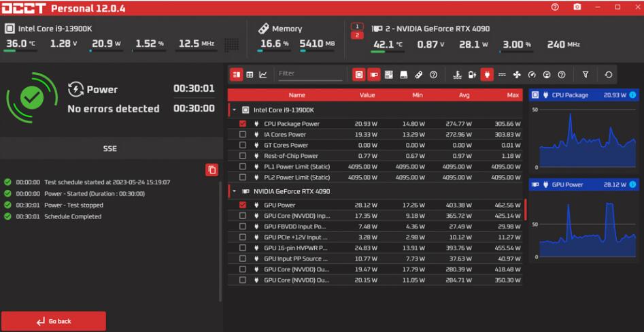Toggle the fan sensor type filter

[517, 74]
